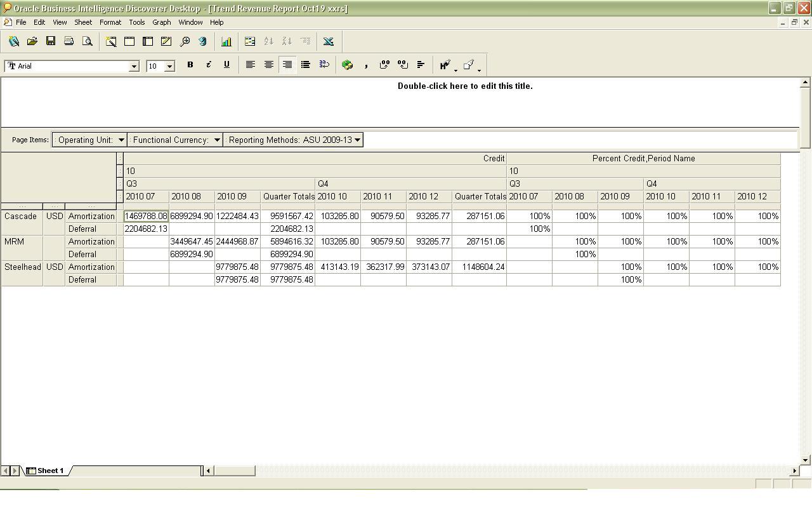The height and width of the screenshot is (508, 812).
Task: Export to Excel icon
Action: (329, 41)
